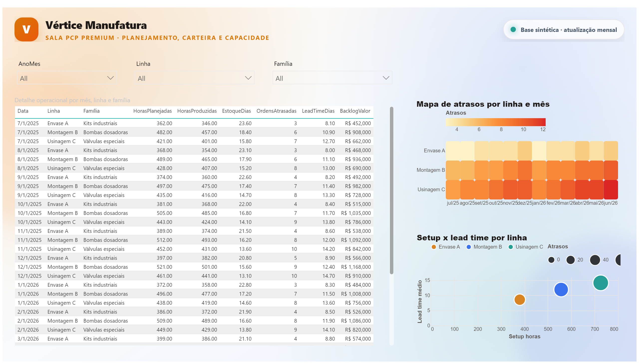The width and height of the screenshot is (639, 364).
Task: Click the Usinagem C teal legend marker
Action: (511, 247)
